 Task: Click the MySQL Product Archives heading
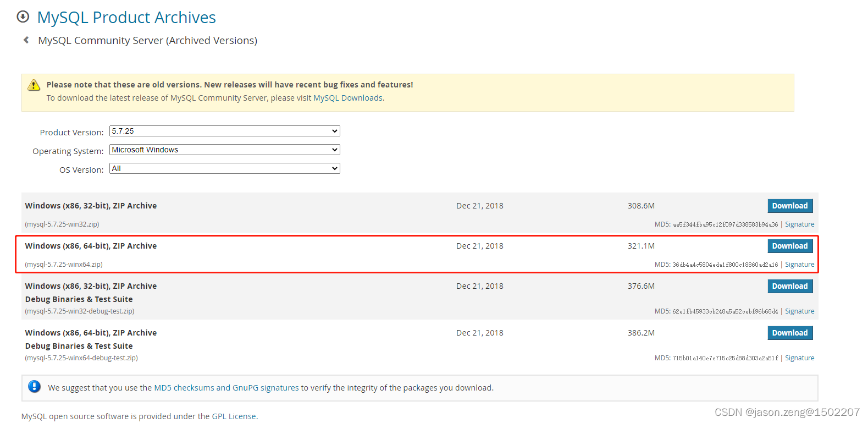[x=126, y=18]
